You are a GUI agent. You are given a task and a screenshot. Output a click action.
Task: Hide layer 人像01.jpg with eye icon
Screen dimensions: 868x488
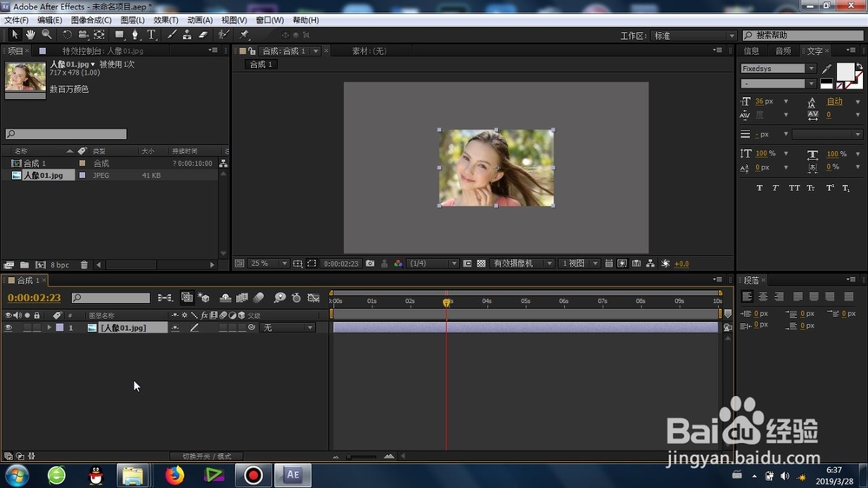(x=9, y=328)
